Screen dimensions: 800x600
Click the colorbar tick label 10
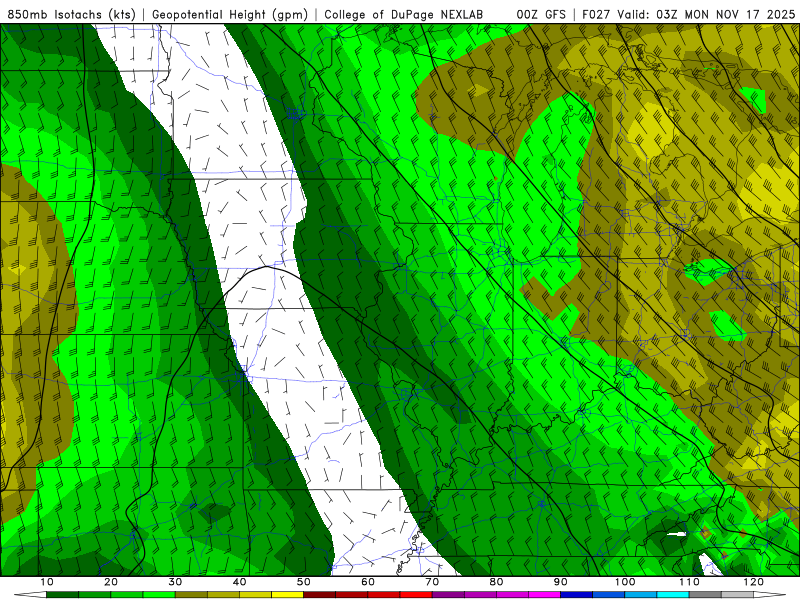(46, 582)
